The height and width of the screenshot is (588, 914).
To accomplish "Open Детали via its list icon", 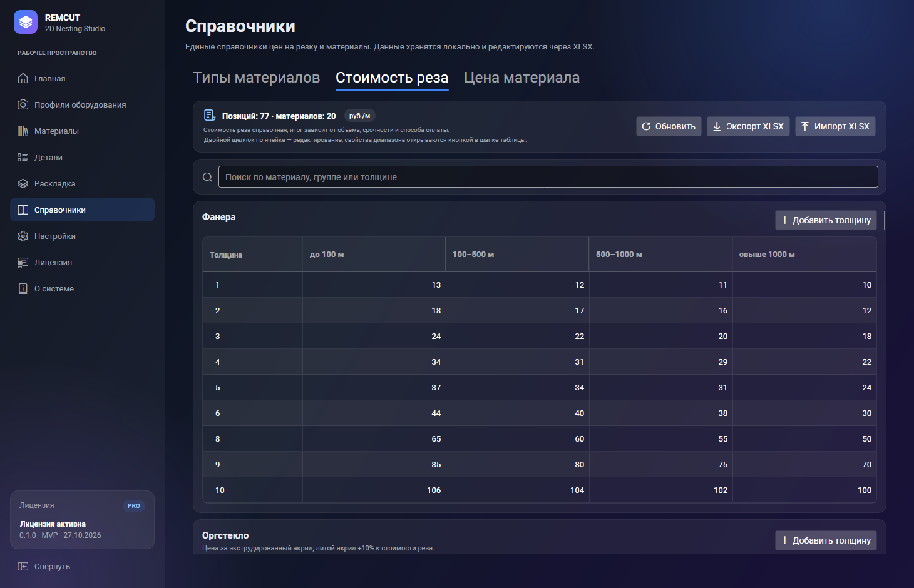I will [x=23, y=157].
